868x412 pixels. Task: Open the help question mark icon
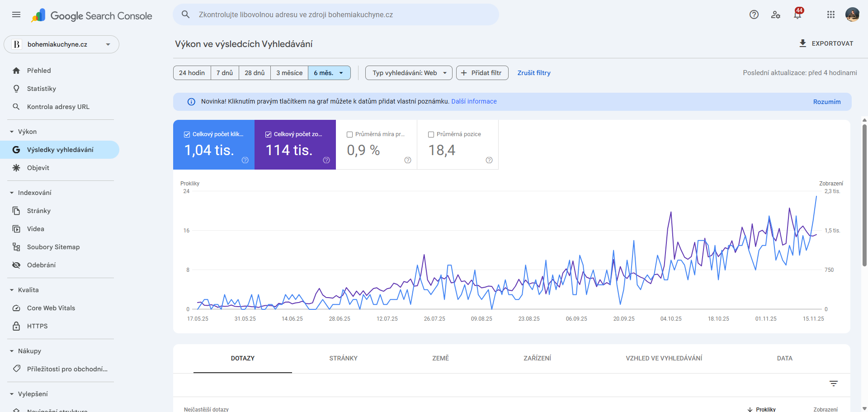point(754,14)
